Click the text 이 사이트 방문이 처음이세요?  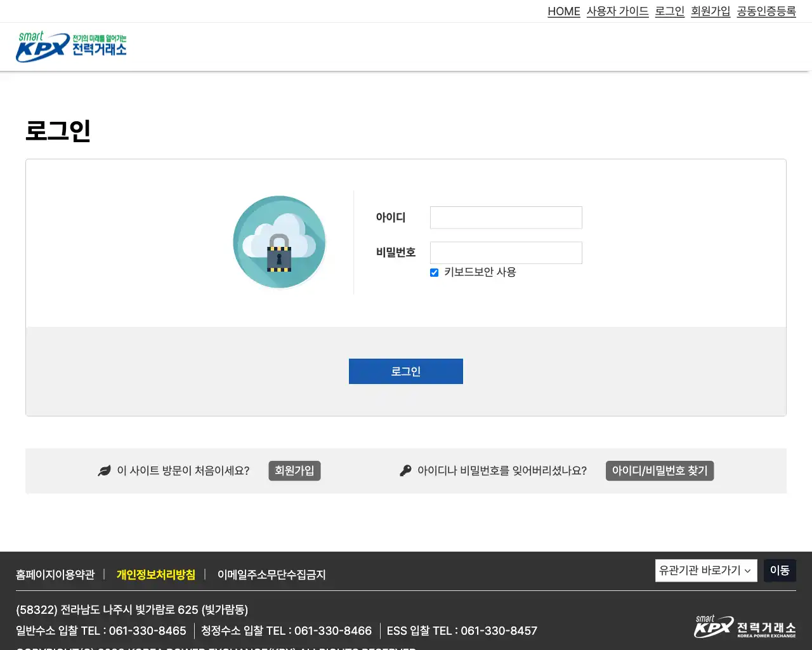pyautogui.click(x=183, y=470)
